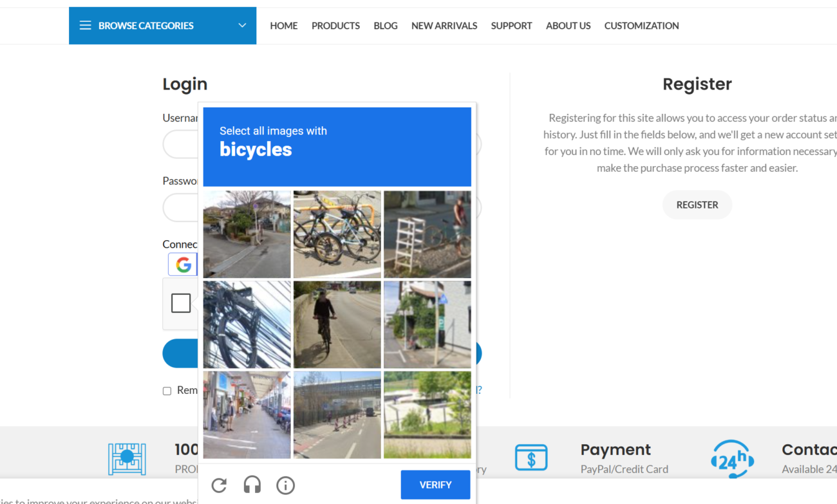
Task: Expand the Browse Categories chevron
Action: (x=242, y=26)
